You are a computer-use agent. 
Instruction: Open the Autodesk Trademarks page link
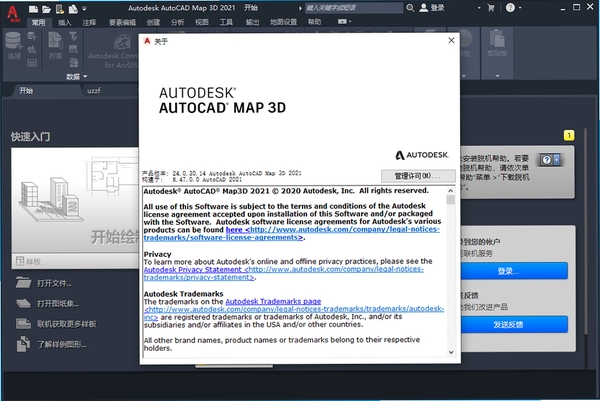pos(273,302)
